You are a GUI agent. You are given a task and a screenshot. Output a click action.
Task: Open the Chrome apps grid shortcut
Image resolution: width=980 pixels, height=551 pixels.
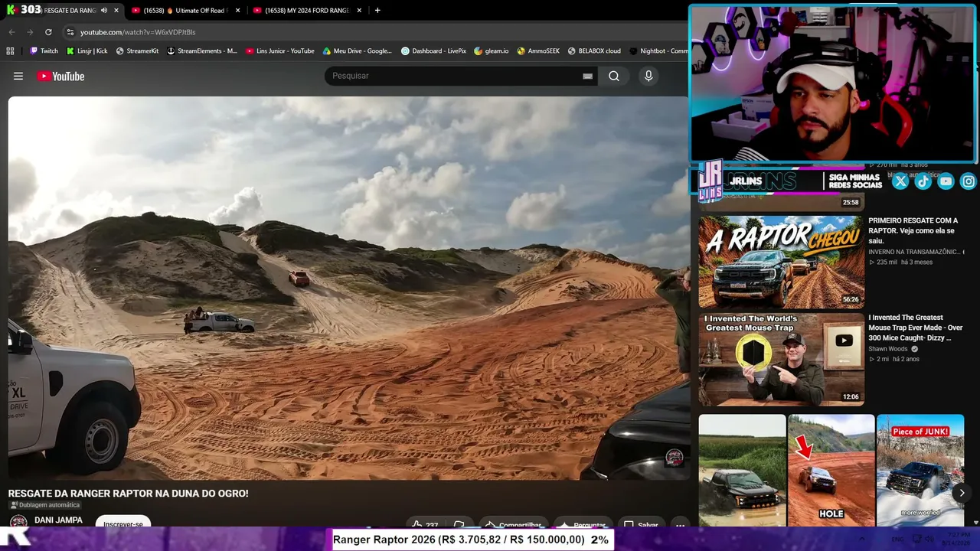tap(10, 51)
